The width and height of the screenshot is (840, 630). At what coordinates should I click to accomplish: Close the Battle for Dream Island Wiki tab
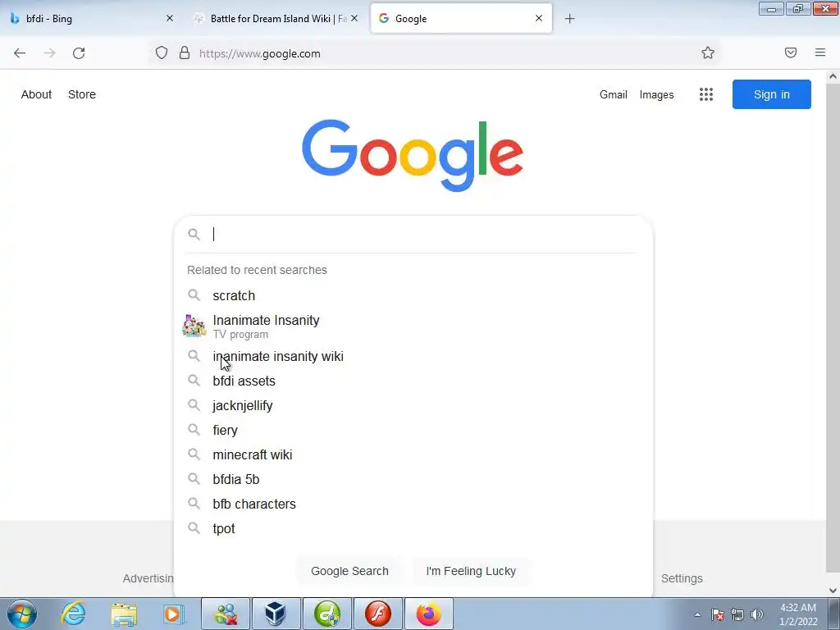(x=354, y=18)
